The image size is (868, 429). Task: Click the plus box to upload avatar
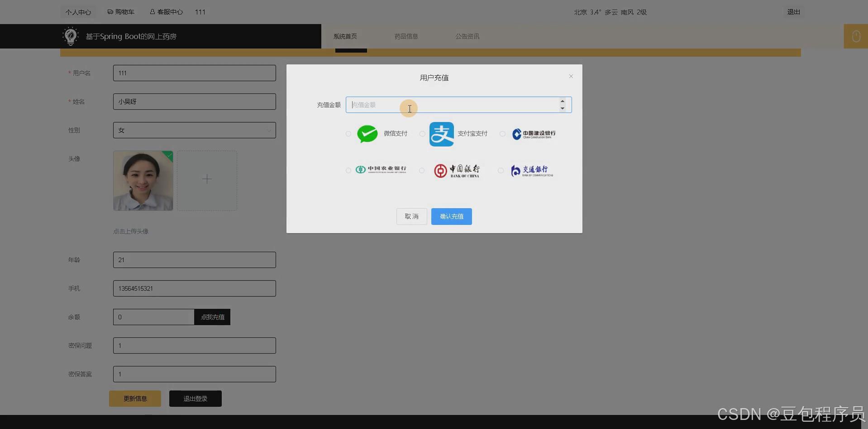coord(207,181)
